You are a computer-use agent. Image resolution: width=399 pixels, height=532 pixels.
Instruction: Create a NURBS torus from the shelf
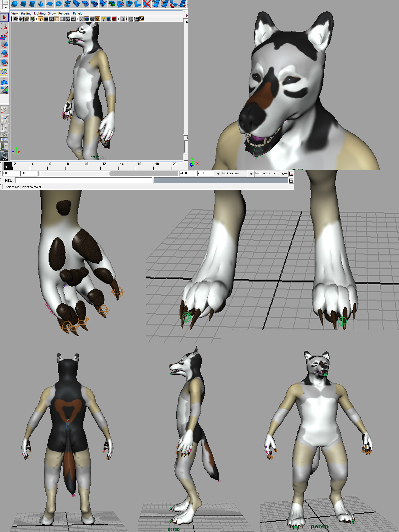pyautogui.click(x=59, y=4)
